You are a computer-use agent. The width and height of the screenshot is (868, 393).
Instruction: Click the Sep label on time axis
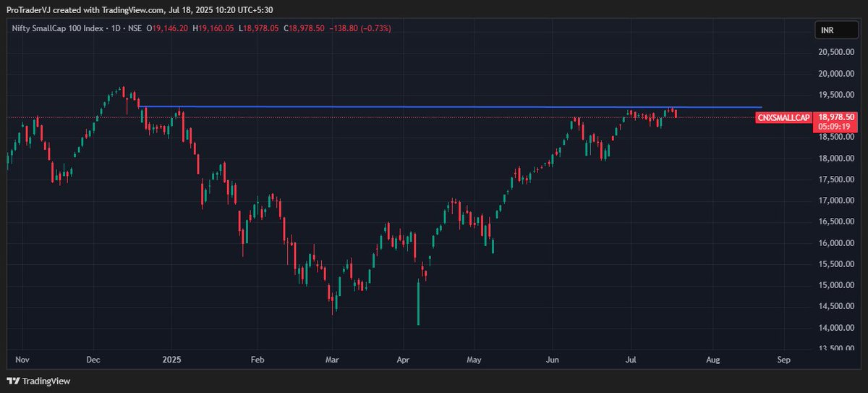pyautogui.click(x=783, y=359)
